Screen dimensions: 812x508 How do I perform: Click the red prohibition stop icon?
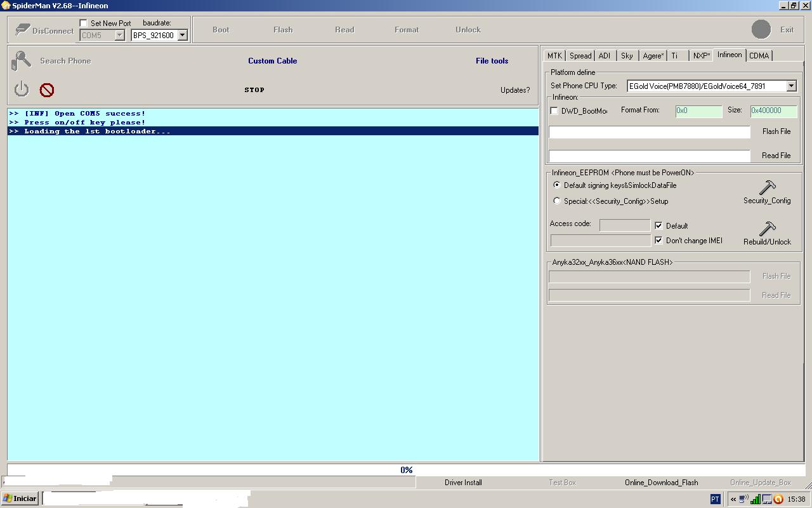47,90
